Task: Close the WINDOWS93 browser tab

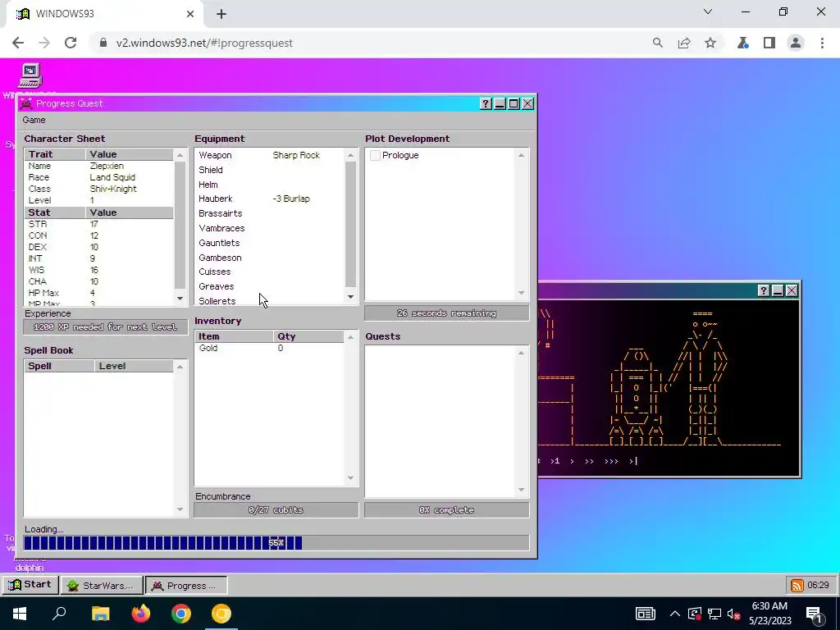Action: click(x=190, y=14)
